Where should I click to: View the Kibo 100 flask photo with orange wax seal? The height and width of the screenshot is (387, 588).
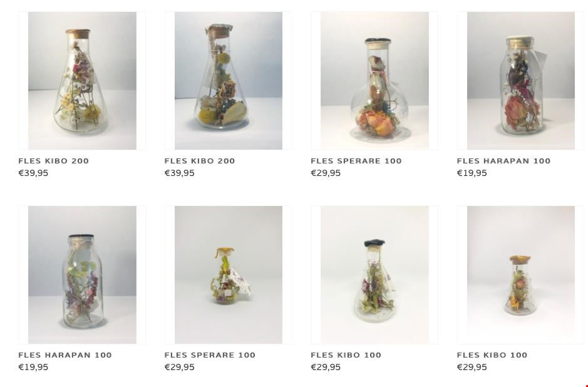[x=521, y=275]
